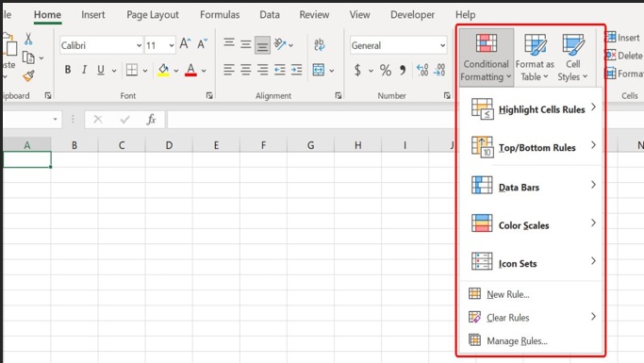644x363 pixels.
Task: Apply Percent Style
Action: pyautogui.click(x=386, y=70)
